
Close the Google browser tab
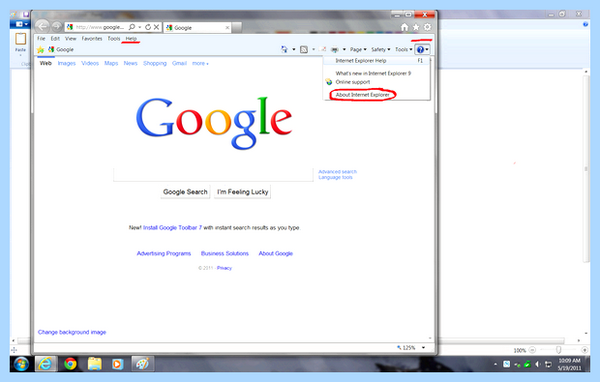coord(227,28)
